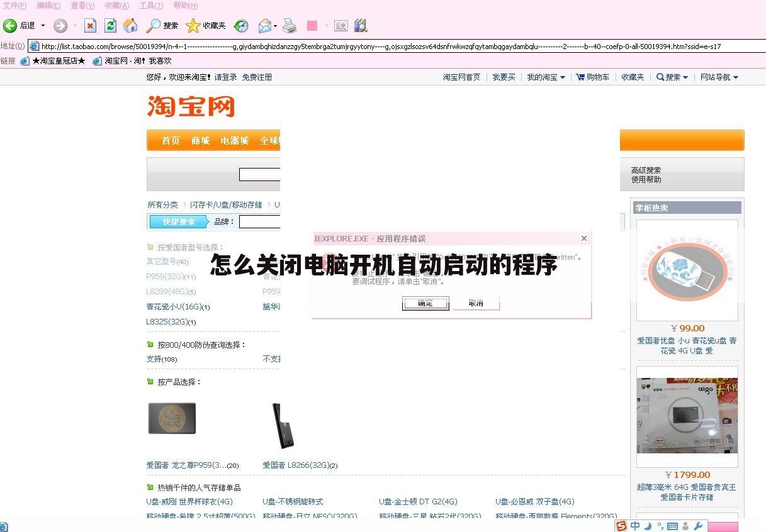Open Back button history dropdown arrow
Screen dimensions: 766x532
click(43, 26)
